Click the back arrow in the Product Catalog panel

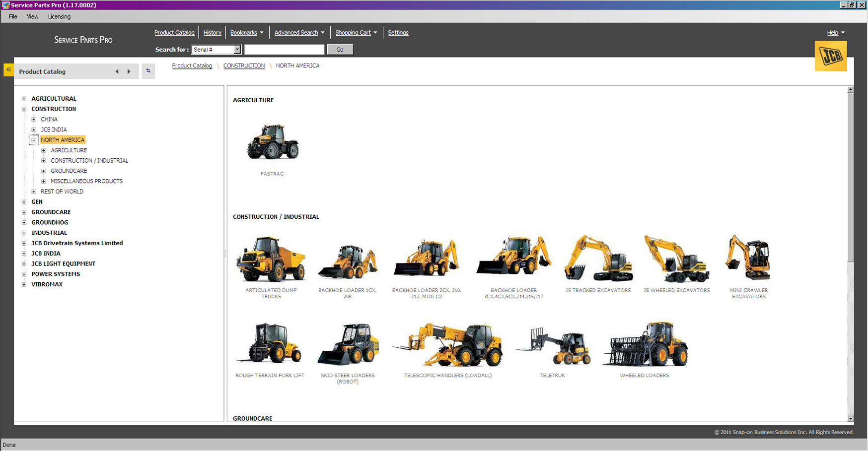(x=117, y=71)
